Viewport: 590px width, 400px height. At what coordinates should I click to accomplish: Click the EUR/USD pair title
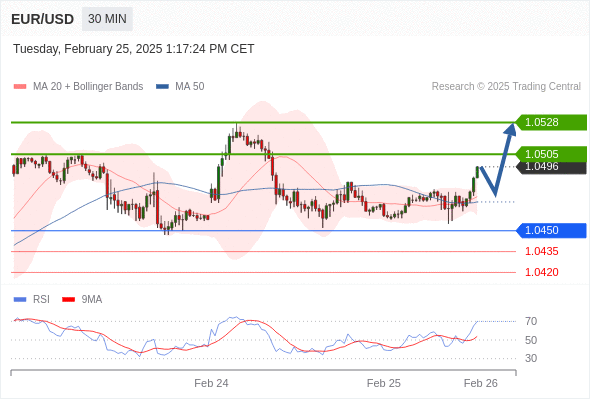(43, 19)
